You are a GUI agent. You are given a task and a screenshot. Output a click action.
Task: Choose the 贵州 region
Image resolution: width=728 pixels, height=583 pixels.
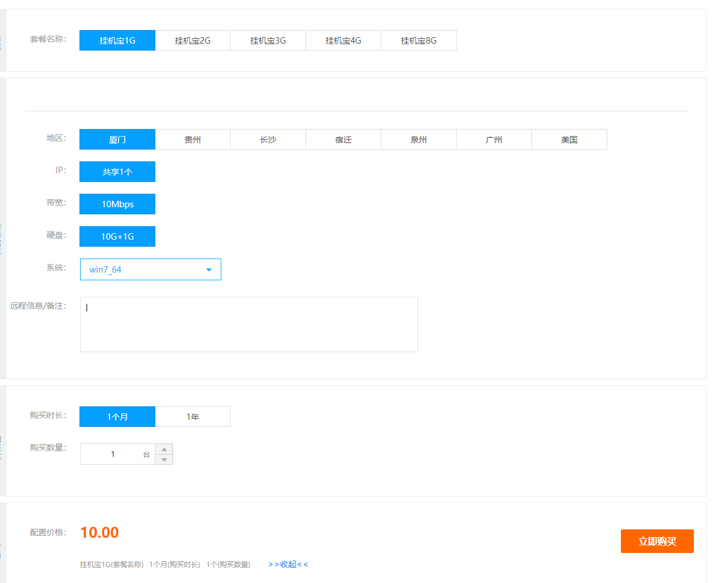(192, 140)
